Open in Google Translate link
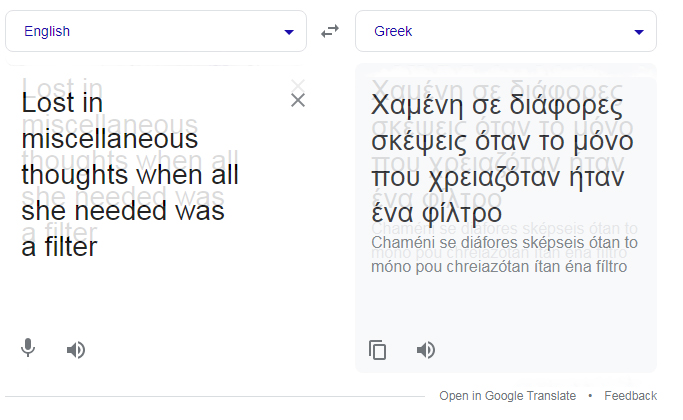 [x=507, y=396]
